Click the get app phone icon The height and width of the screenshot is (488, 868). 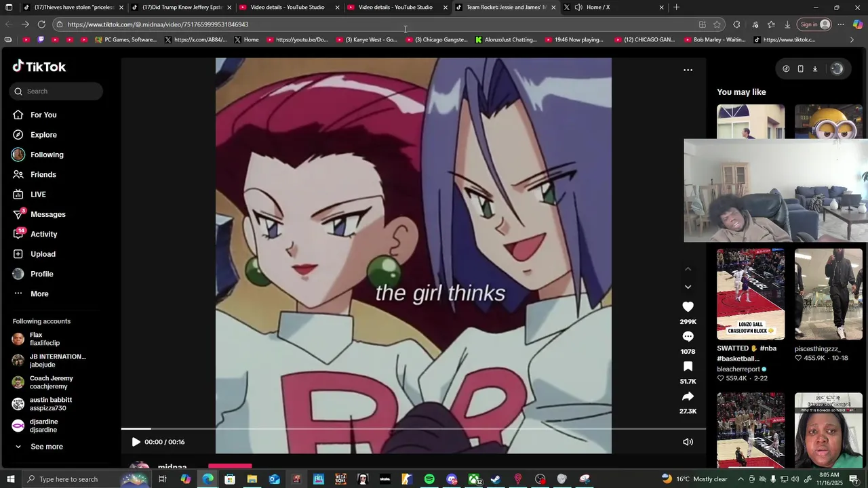pyautogui.click(x=800, y=68)
